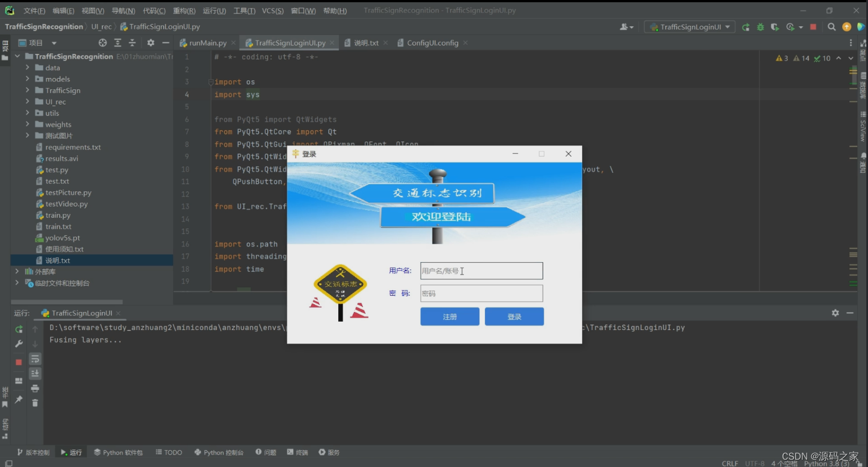Toggle soft-wrap in run console
Viewport: 868px width, 467px height.
pyautogui.click(x=35, y=359)
